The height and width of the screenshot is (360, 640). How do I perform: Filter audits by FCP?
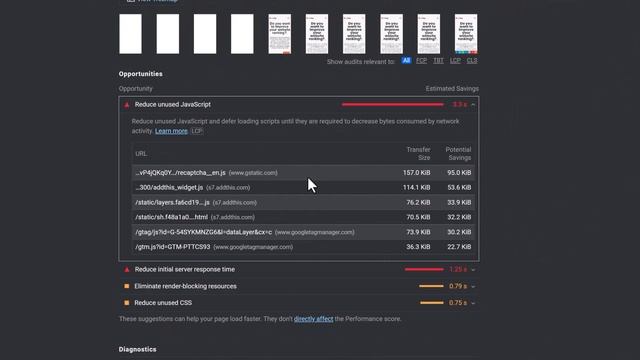pyautogui.click(x=421, y=60)
